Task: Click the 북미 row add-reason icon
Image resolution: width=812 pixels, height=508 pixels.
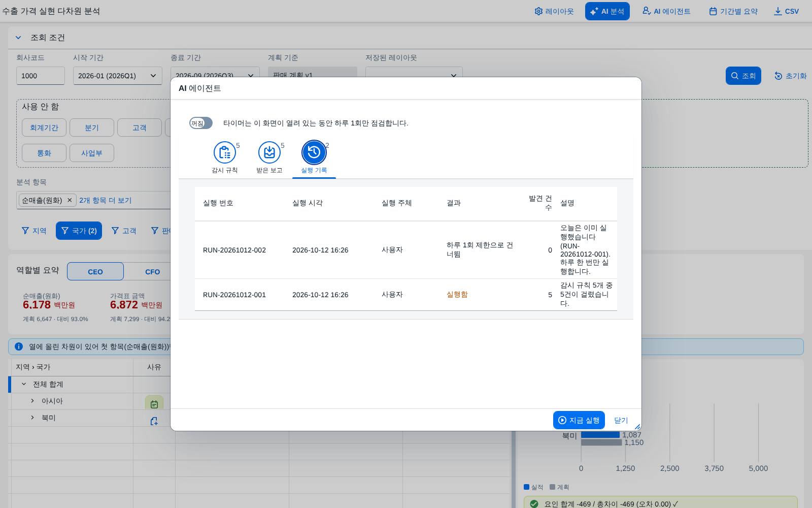Action: [154, 421]
